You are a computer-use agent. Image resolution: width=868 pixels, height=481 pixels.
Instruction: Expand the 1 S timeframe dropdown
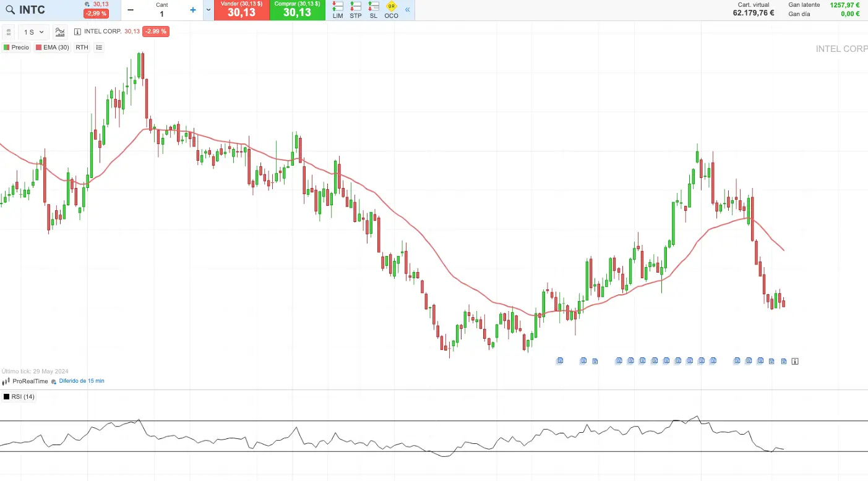(x=33, y=32)
